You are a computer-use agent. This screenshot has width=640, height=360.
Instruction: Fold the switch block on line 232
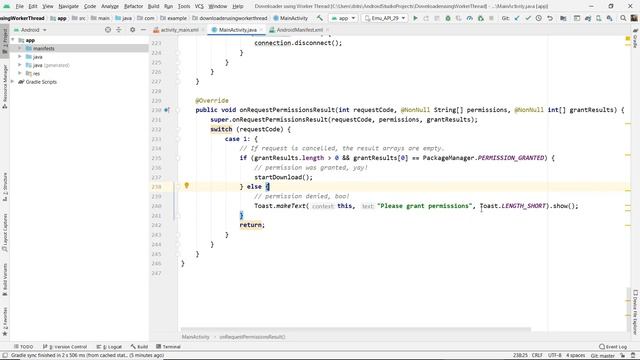(178, 129)
